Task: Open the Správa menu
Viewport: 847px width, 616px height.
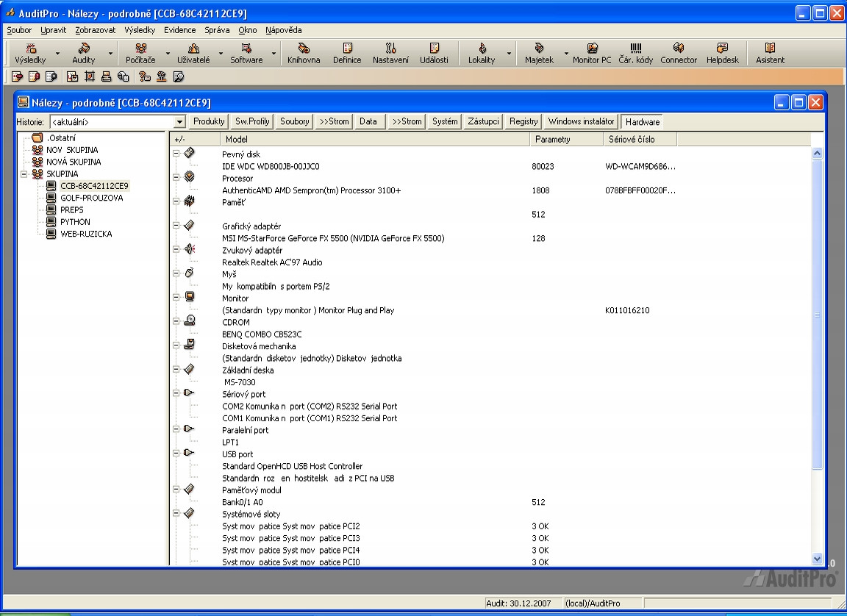Action: tap(217, 30)
